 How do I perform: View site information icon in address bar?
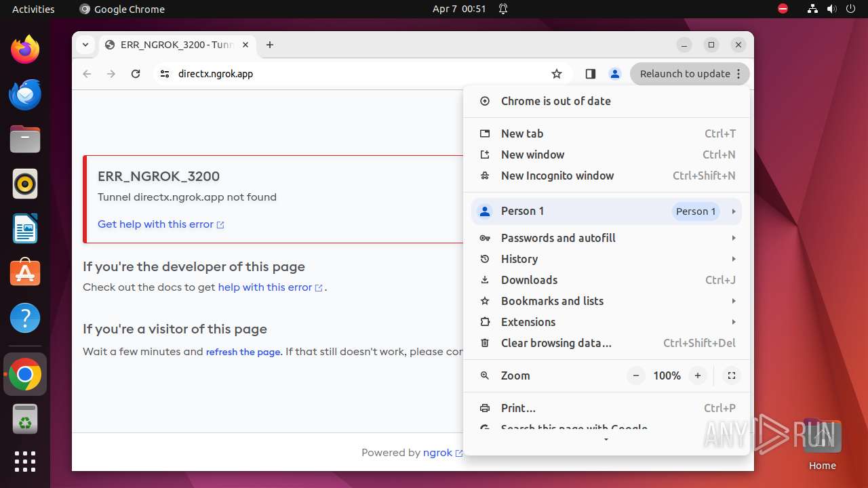165,74
